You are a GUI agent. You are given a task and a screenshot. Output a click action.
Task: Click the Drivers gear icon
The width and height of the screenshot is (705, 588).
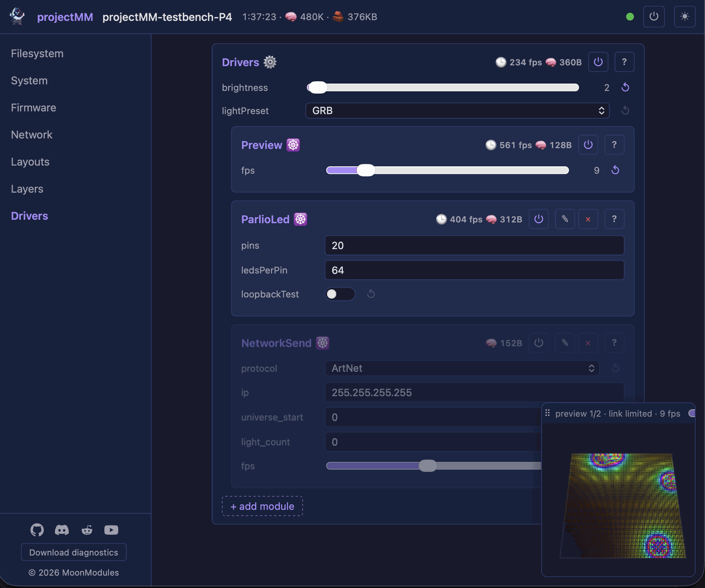point(270,62)
